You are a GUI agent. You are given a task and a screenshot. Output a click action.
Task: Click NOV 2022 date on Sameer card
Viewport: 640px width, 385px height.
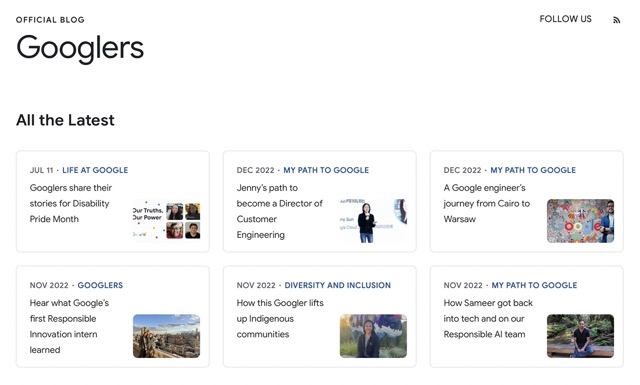pos(463,285)
